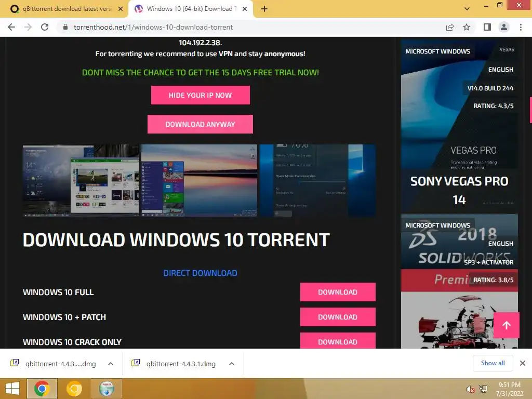
Task: Open the downloader globe taskbar icon
Action: [107, 389]
